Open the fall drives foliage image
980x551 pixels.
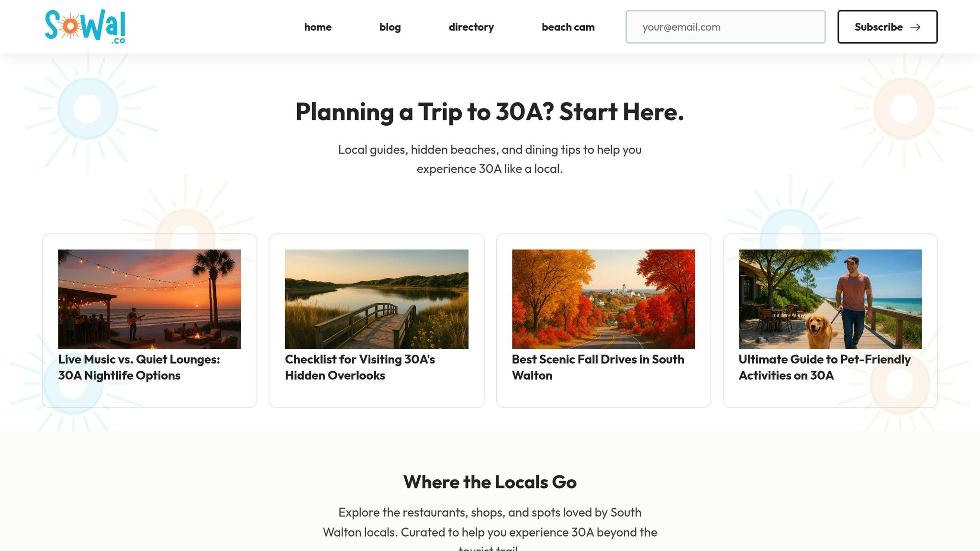point(603,299)
